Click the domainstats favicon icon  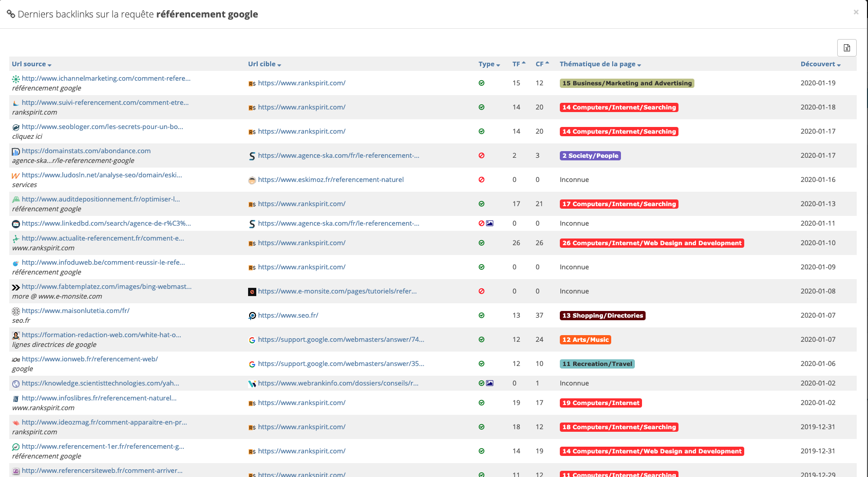(16, 152)
